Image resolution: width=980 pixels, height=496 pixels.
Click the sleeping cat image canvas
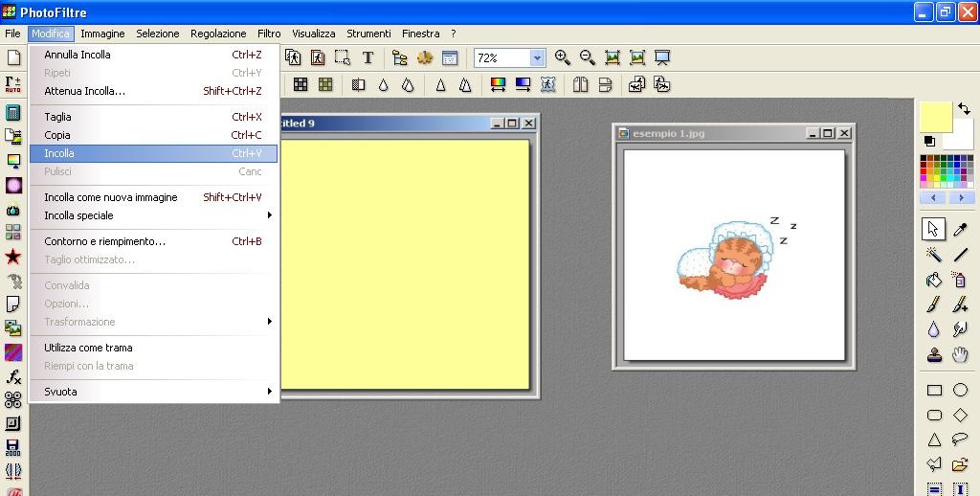[x=734, y=255]
